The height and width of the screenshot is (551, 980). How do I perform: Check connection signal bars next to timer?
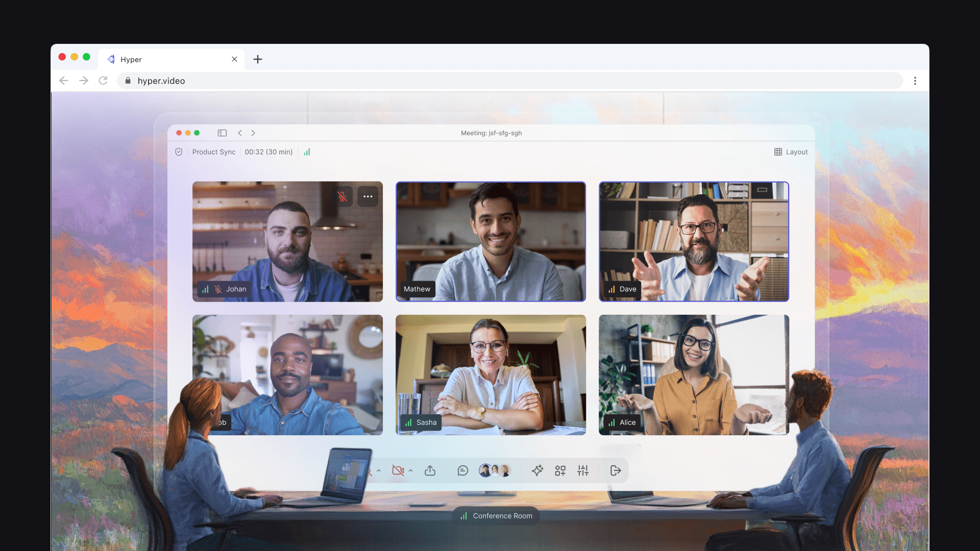point(307,152)
